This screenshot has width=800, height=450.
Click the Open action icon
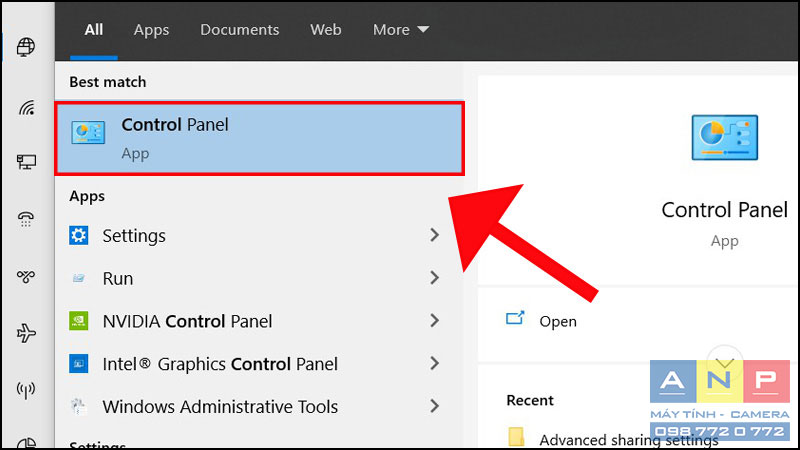[x=515, y=318]
